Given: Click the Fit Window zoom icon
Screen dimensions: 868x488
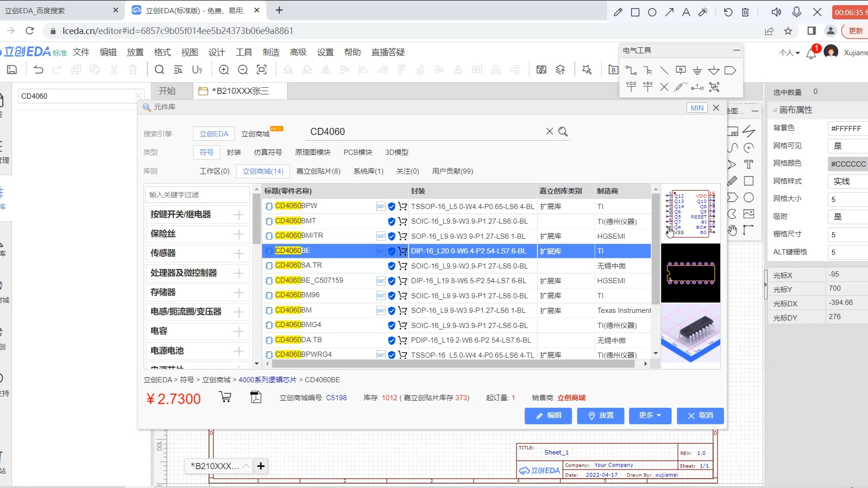Looking at the screenshot, I should pos(262,70).
